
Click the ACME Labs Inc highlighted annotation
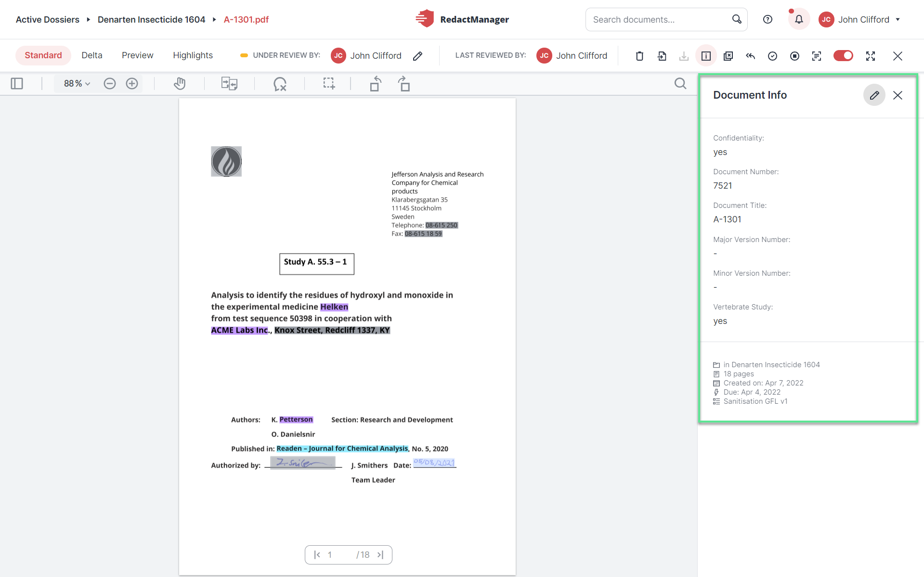tap(239, 330)
